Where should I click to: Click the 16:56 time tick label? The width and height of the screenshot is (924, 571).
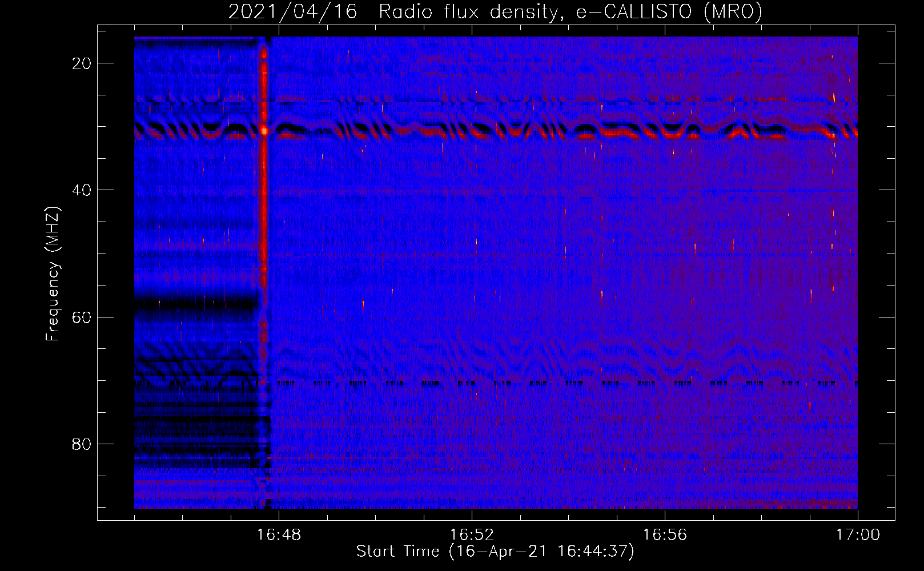(x=665, y=535)
